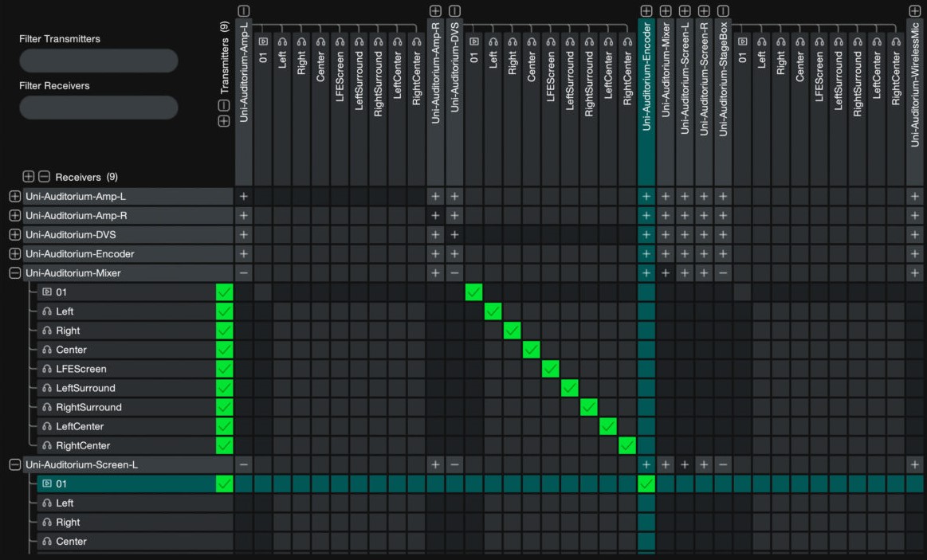This screenshot has width=927, height=560.
Task: Click headphone icon of Amp-L transmitter Left channel
Action: click(x=282, y=41)
